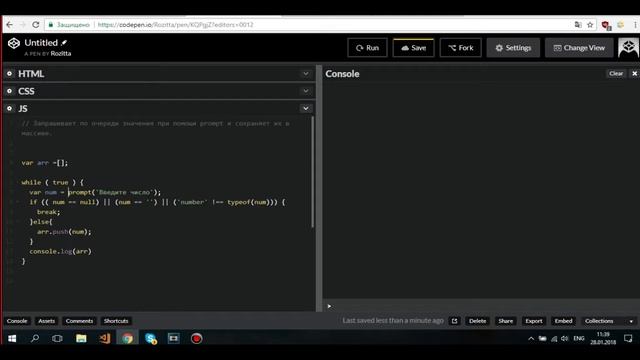Open File Explorer from taskbar
Screen dimensions: 640x360
pos(81,338)
